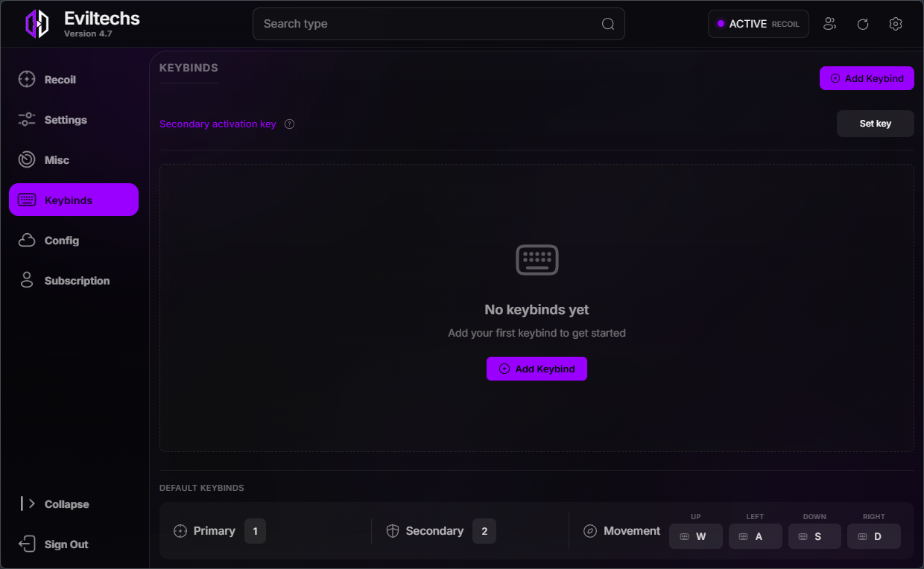
Task: Click the Eviltechs logo icon
Action: [37, 24]
